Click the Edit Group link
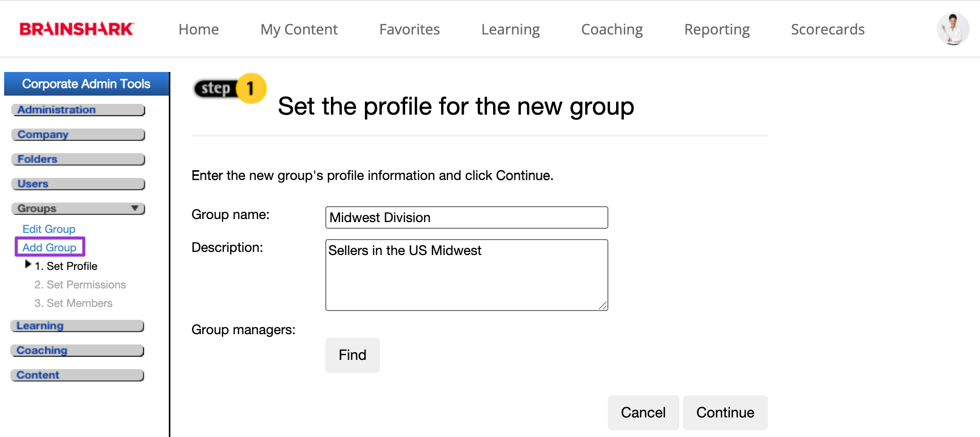Viewport: 980px width, 437px height. pos(49,229)
